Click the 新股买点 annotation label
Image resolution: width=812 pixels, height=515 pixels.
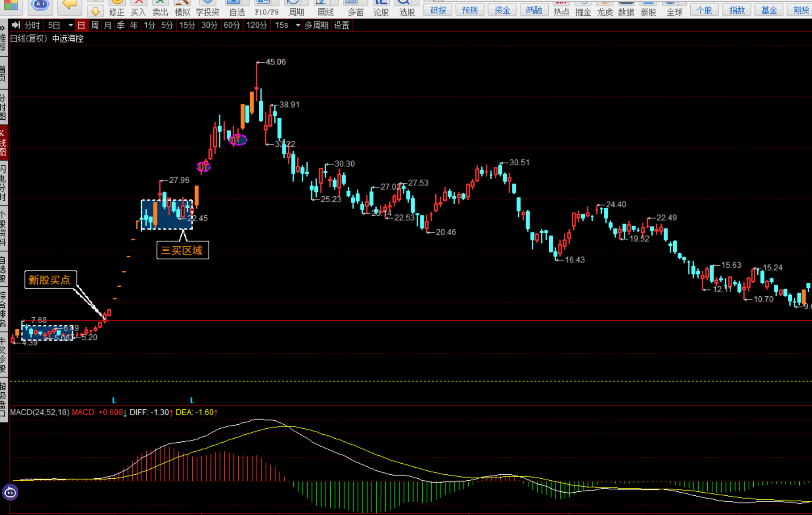(x=50, y=280)
